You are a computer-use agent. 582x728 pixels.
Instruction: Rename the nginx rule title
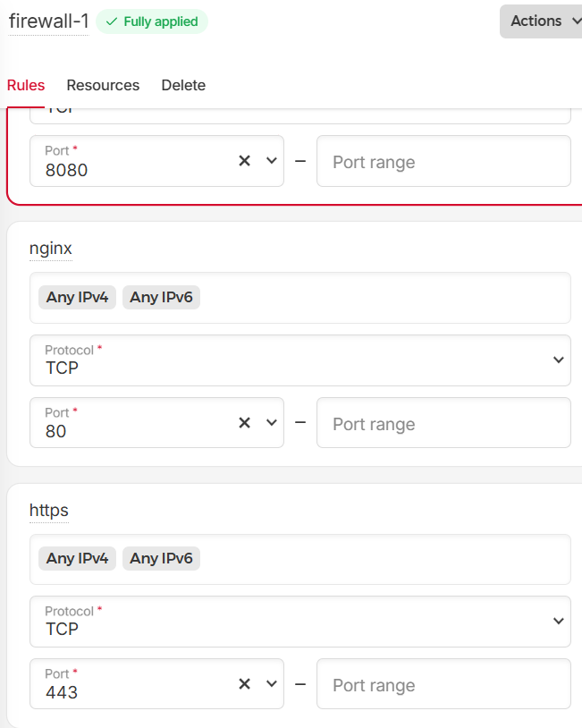(51, 249)
